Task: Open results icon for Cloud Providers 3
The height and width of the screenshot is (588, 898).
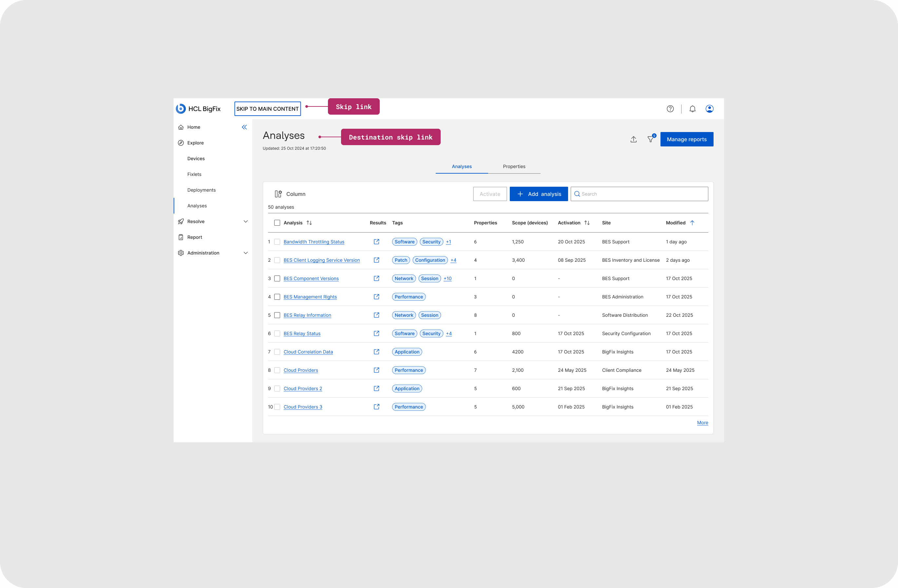Action: coord(376,407)
